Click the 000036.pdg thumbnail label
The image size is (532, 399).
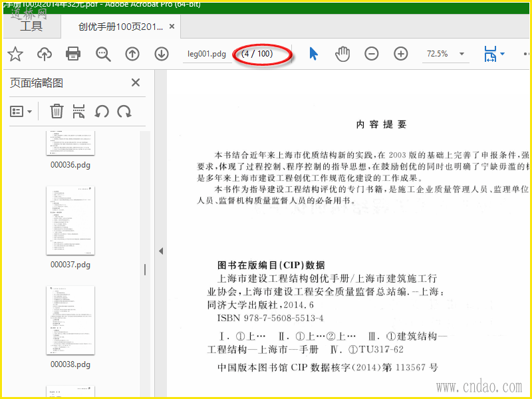tap(70, 165)
